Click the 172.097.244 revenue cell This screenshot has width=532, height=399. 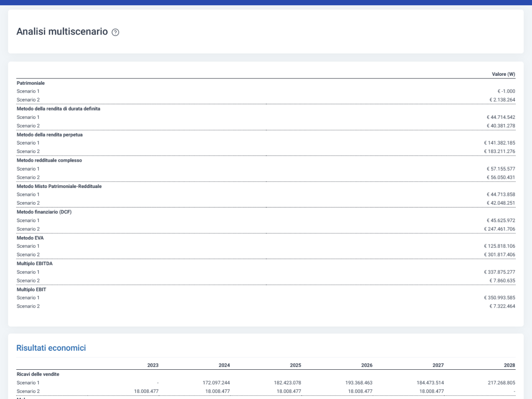click(216, 383)
